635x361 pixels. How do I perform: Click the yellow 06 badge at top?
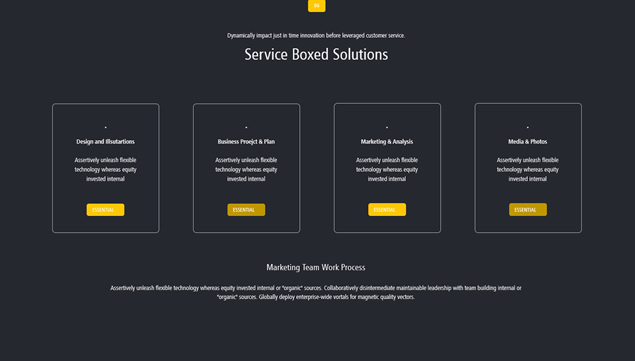pos(316,6)
